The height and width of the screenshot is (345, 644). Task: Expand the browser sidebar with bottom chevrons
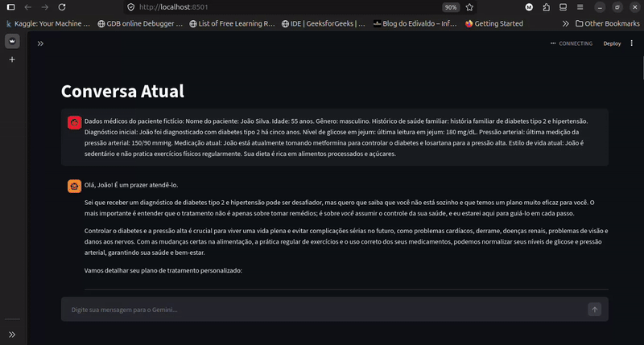(x=12, y=335)
